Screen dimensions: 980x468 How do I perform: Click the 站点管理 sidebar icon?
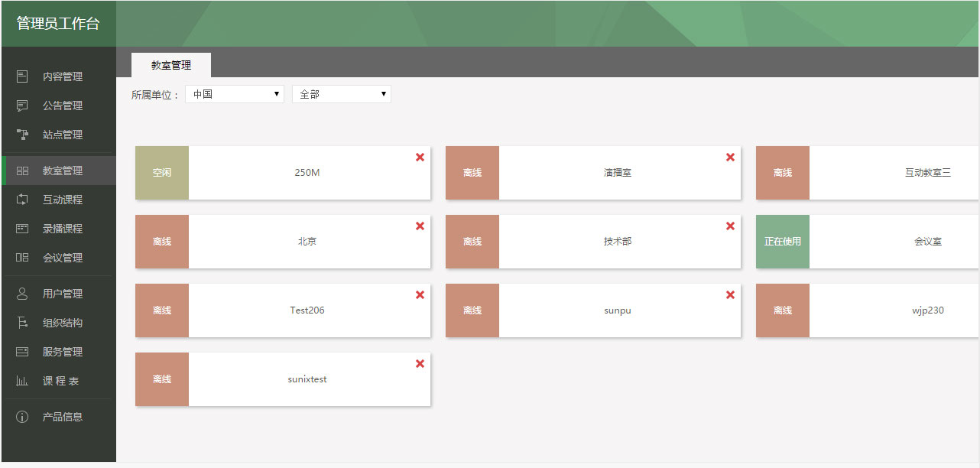pyautogui.click(x=22, y=135)
